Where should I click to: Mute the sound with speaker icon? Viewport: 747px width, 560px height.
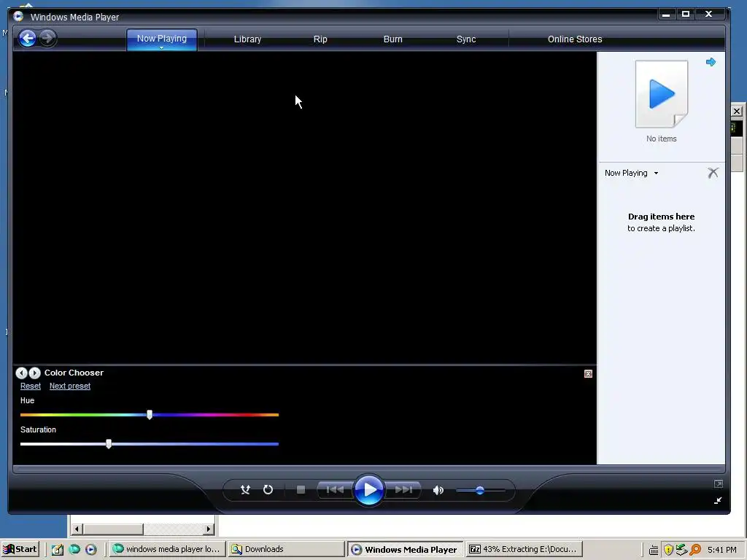(x=438, y=490)
